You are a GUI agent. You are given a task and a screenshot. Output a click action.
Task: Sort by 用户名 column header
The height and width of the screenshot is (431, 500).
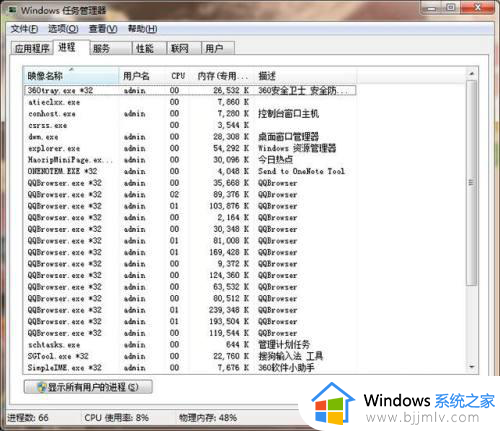click(x=143, y=76)
